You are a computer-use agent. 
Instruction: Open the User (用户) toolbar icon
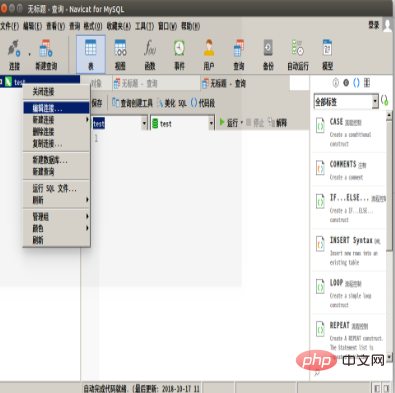click(209, 54)
